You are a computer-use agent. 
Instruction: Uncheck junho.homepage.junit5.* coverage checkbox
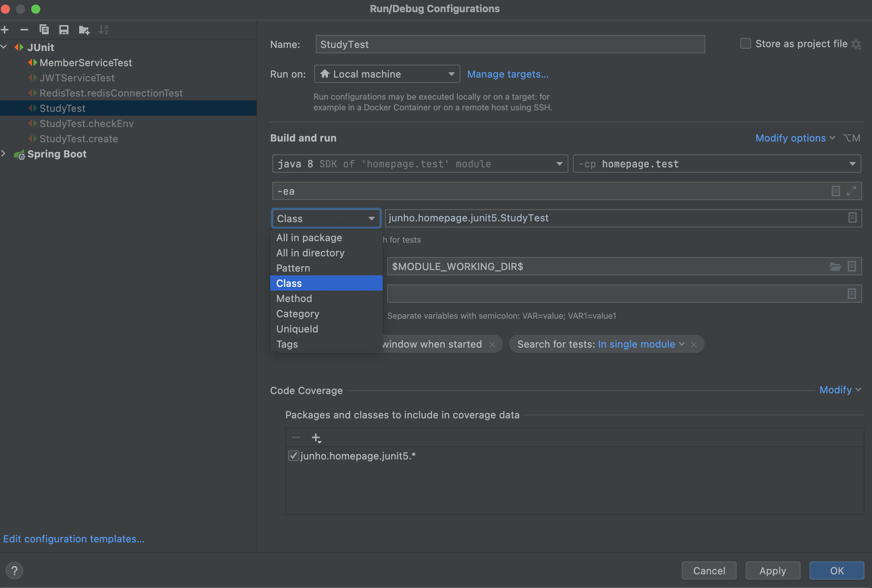pos(293,456)
